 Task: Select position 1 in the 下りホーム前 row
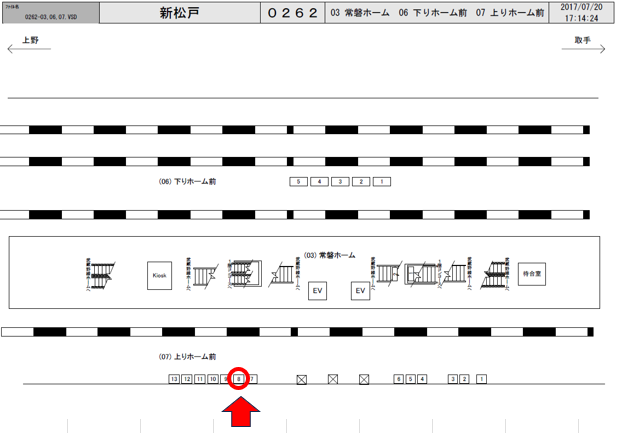click(383, 181)
